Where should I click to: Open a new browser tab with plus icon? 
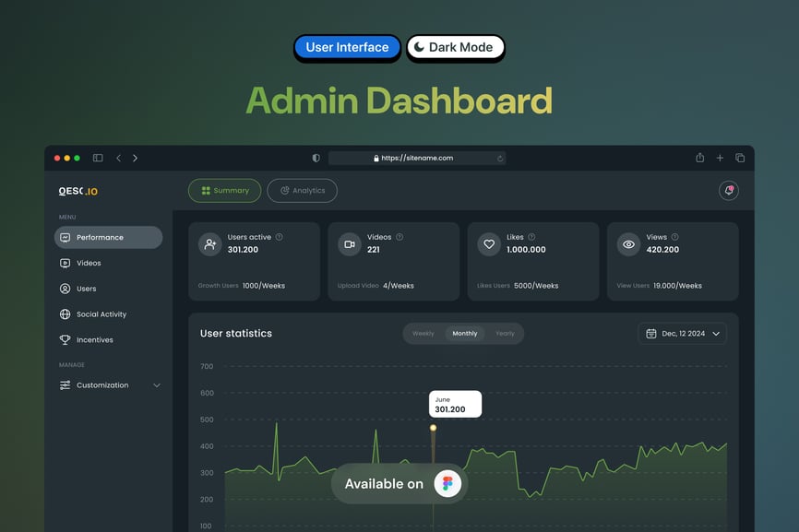(720, 158)
